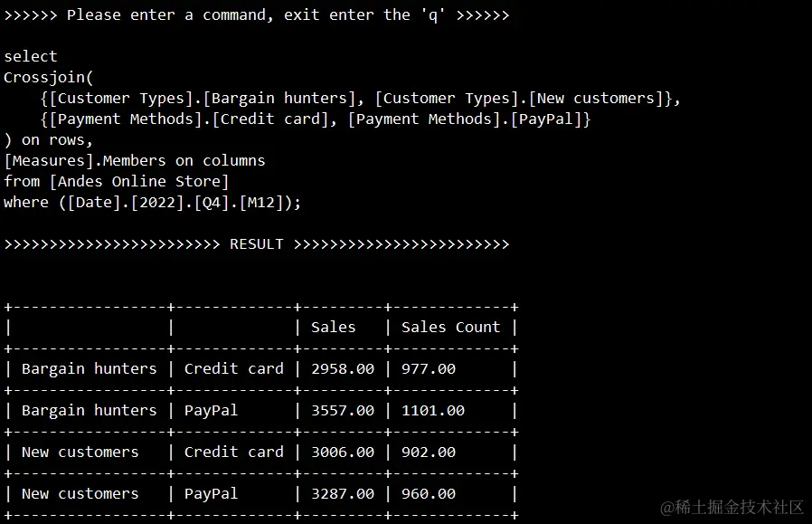Click the ') on rows,' line
The height and width of the screenshot is (524, 812).
pos(48,140)
